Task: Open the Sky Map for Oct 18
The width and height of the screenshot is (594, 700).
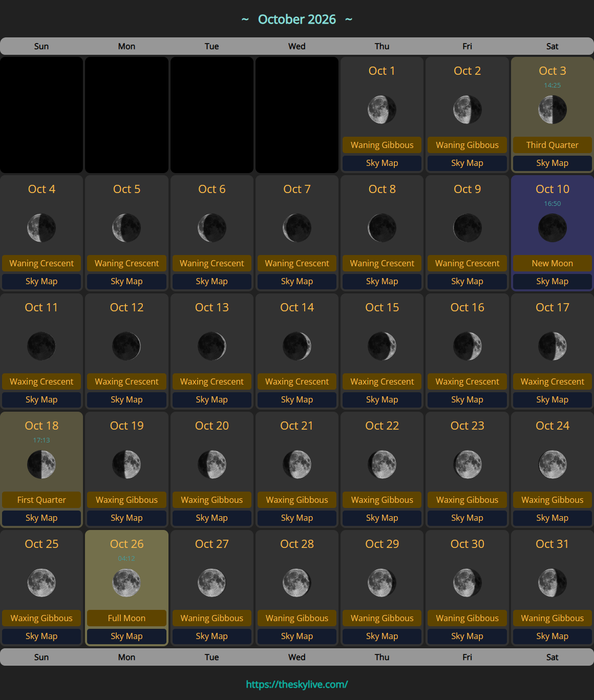Action: [x=41, y=518]
